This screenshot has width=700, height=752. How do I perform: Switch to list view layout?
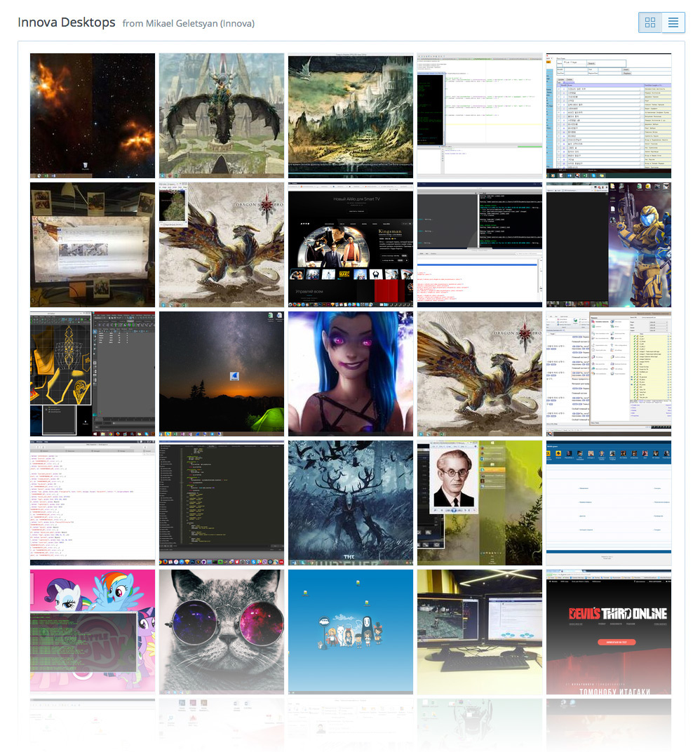pyautogui.click(x=673, y=22)
